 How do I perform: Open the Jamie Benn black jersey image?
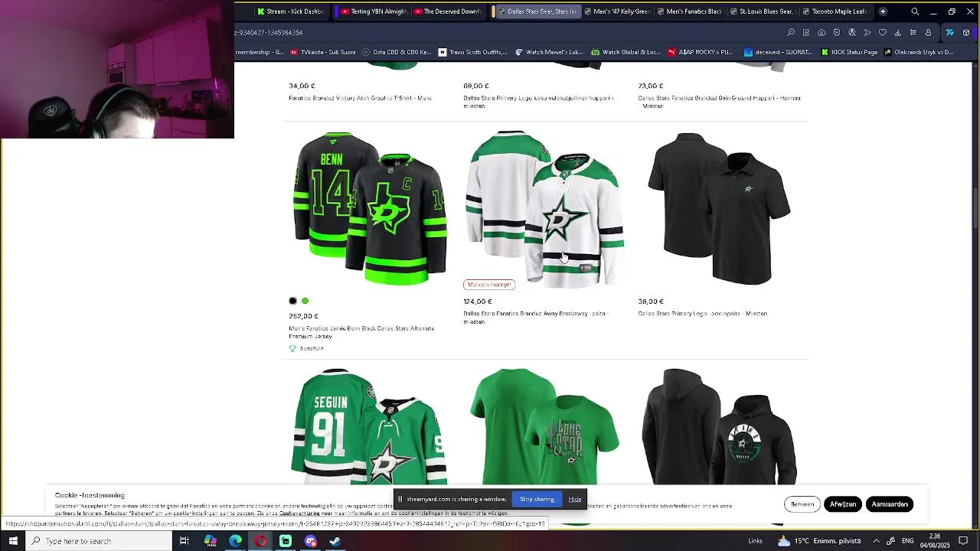(x=370, y=208)
